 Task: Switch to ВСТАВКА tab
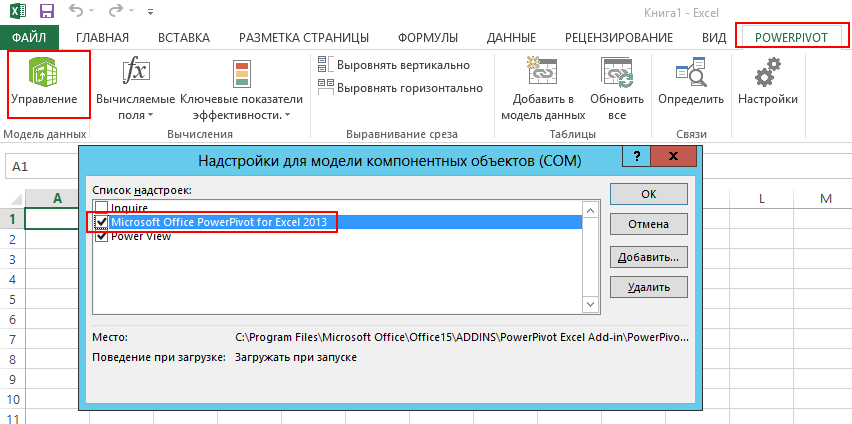[x=184, y=38]
